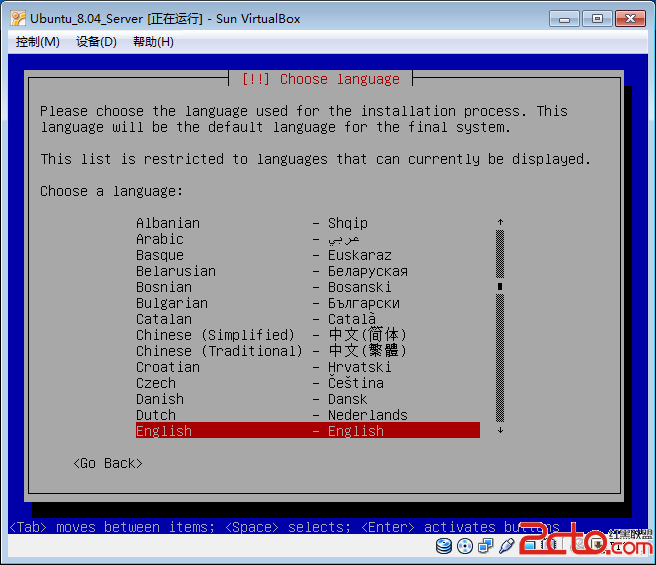Open the 帮助(H) menu
This screenshot has width=656, height=565.
[x=153, y=42]
